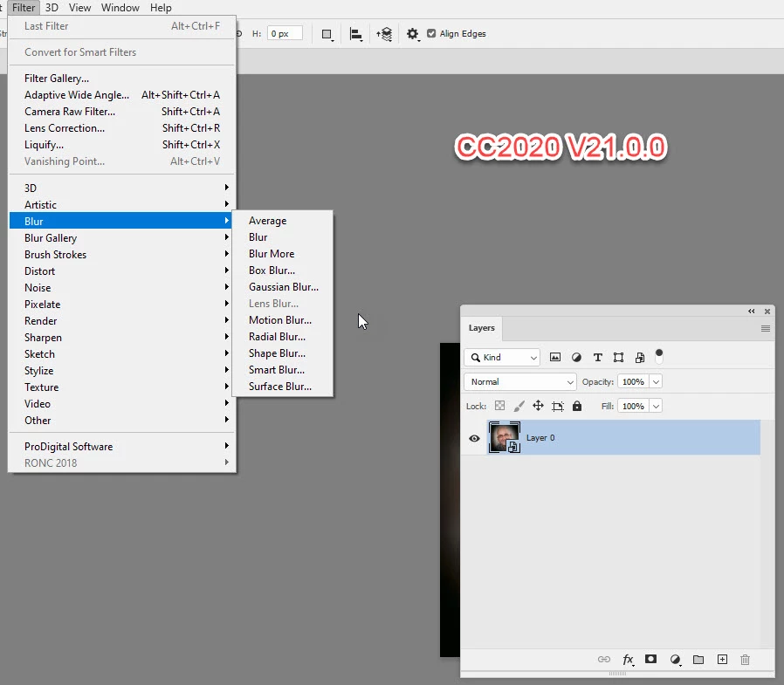Choose Radial Blur filter

(x=283, y=336)
